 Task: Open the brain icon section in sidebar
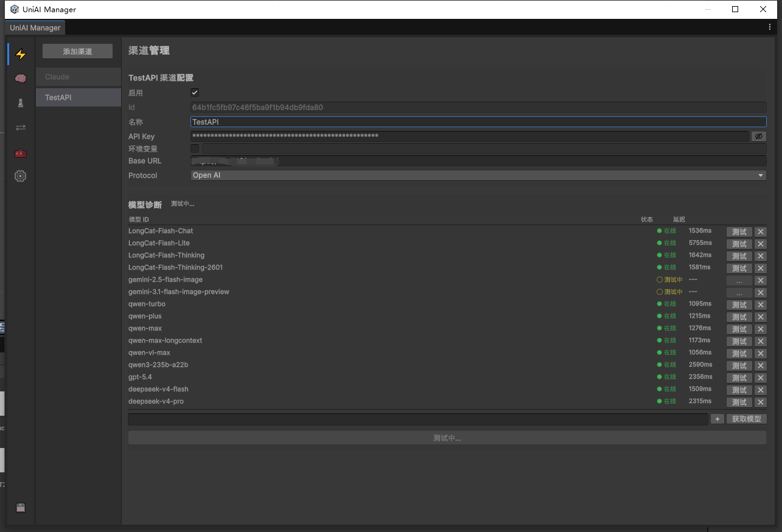(x=21, y=79)
